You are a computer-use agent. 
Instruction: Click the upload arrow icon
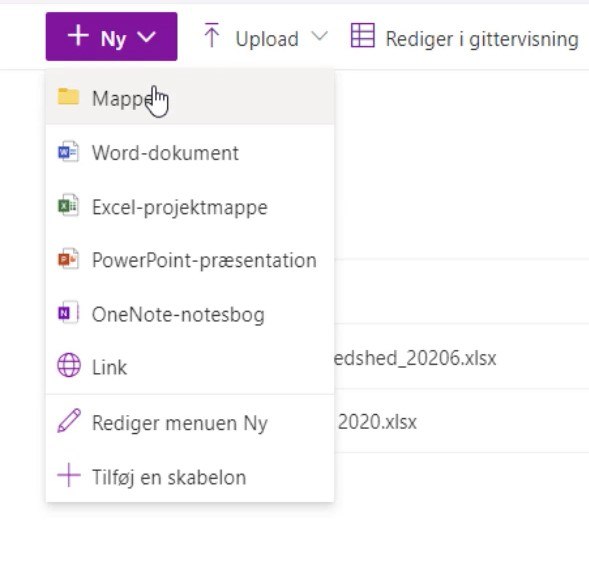click(211, 35)
